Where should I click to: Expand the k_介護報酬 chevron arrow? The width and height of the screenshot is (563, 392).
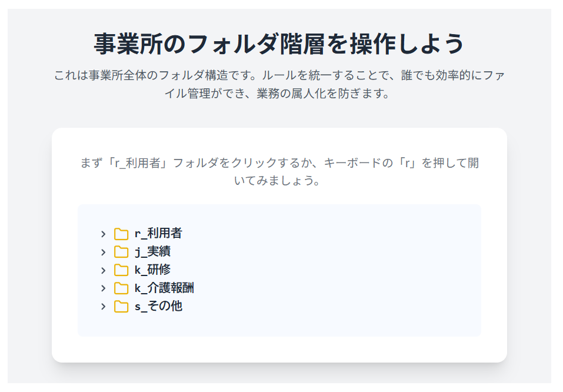(104, 288)
